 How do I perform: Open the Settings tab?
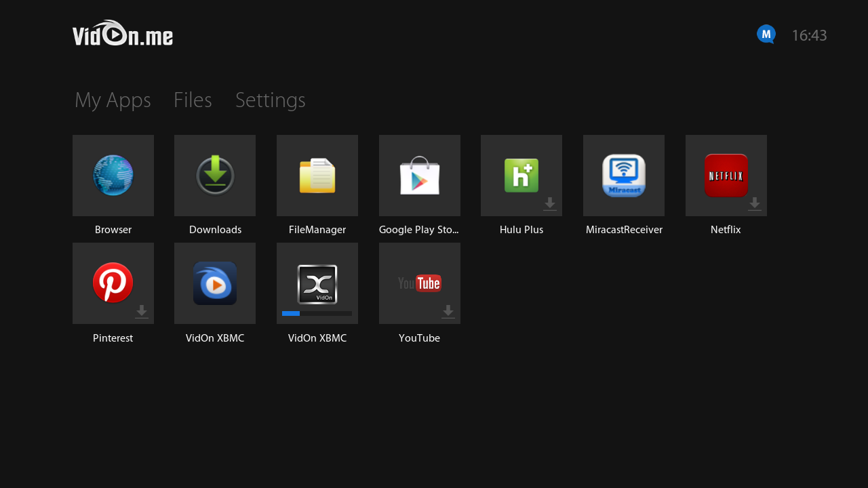[271, 100]
